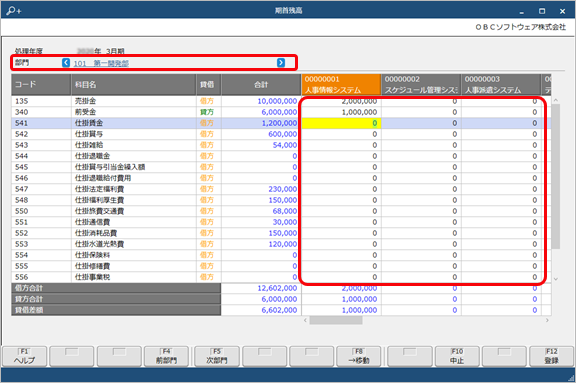Click the 合計 column header
This screenshot has width=576, height=383.
coord(261,84)
